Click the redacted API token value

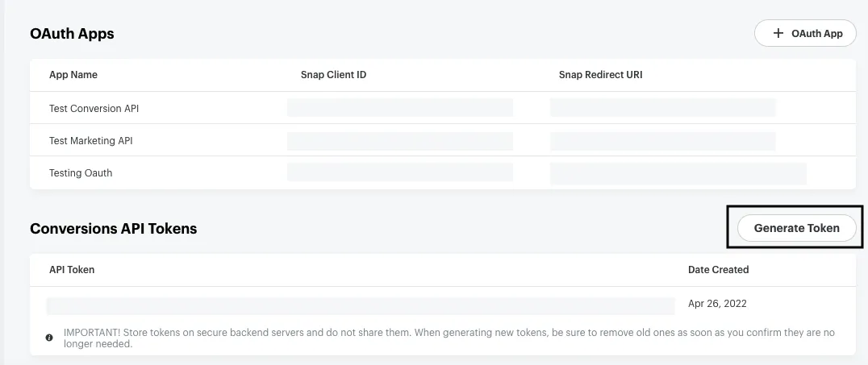point(361,306)
